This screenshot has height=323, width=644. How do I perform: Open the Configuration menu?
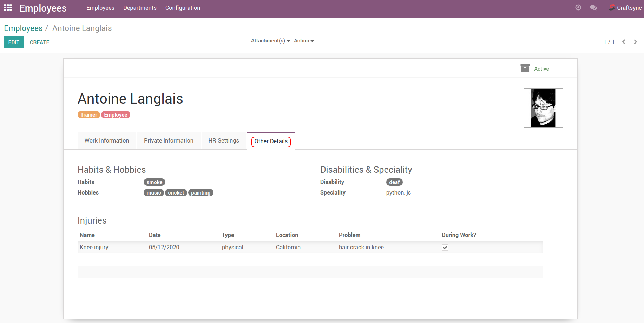coord(183,8)
